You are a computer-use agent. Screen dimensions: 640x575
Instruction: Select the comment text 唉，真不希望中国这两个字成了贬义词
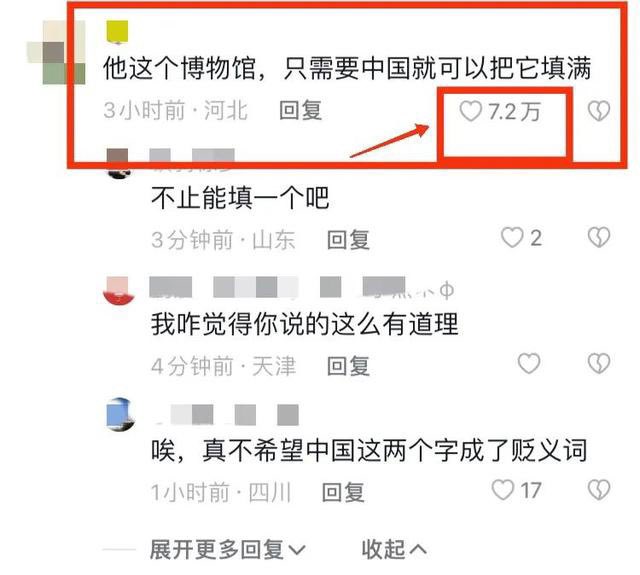click(369, 450)
